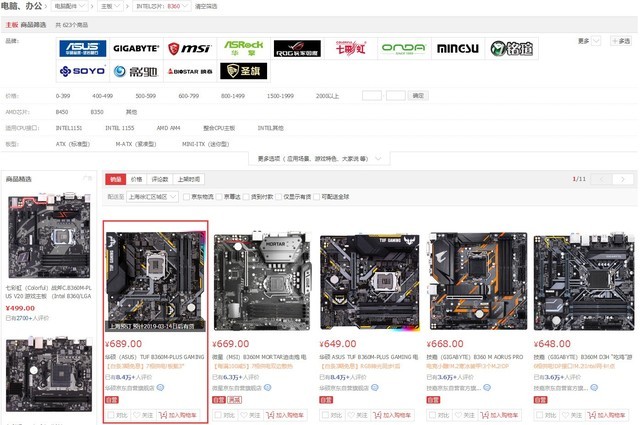This screenshot has height=425, width=640.
Task: Filter by GIGABYTE brand logo
Action: coord(136,48)
